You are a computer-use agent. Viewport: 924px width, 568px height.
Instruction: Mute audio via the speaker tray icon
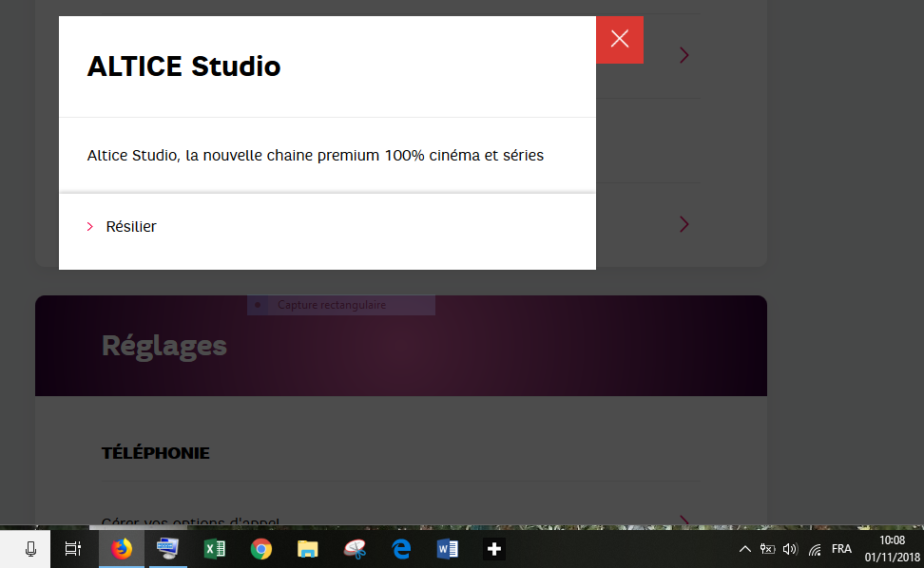coord(790,548)
